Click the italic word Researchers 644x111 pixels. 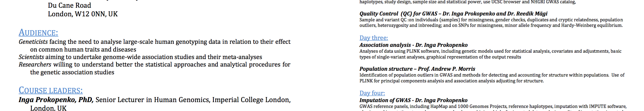35,64
